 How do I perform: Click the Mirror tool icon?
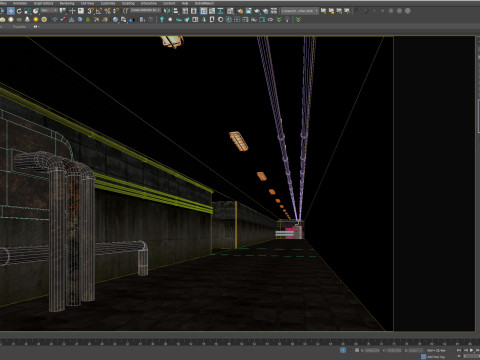pos(167,11)
